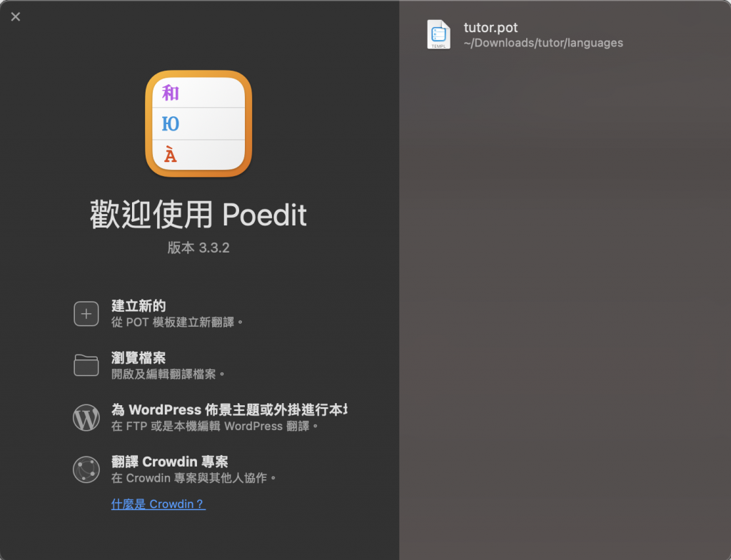
Task: Click the 版本 3.3.2 version label
Action: coord(198,248)
